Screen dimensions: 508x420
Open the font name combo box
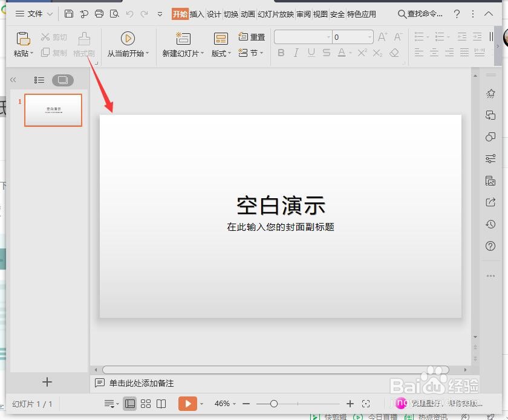pos(303,37)
